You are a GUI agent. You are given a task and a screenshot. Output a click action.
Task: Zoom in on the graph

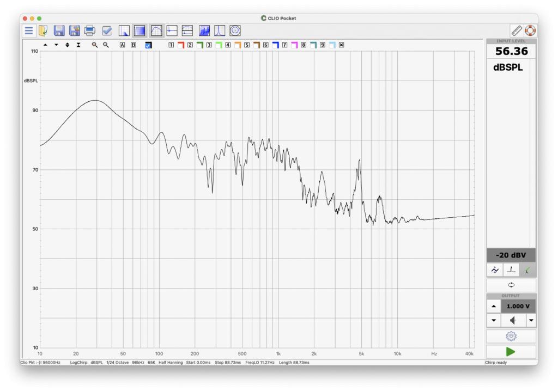95,45
